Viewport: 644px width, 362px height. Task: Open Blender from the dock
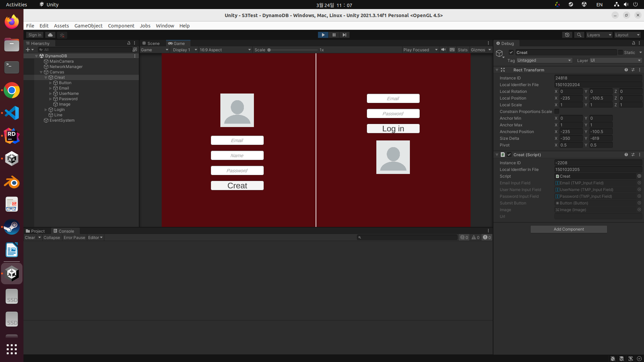point(12,182)
